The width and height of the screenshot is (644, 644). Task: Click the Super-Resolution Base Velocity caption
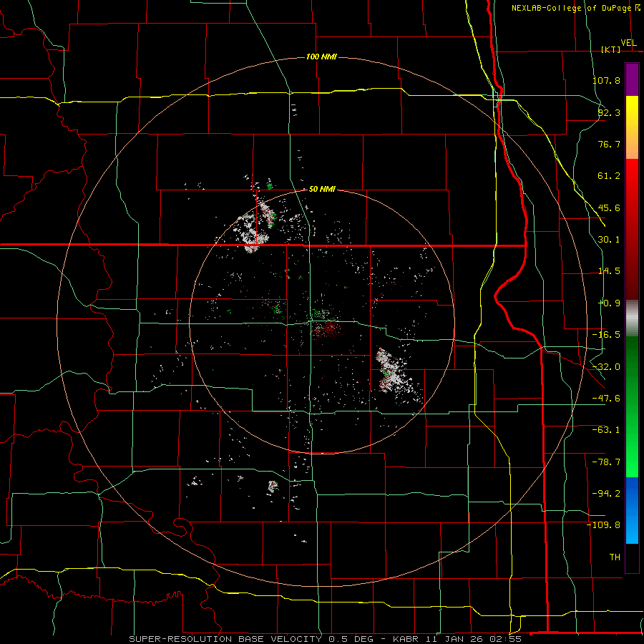pyautogui.click(x=325, y=639)
